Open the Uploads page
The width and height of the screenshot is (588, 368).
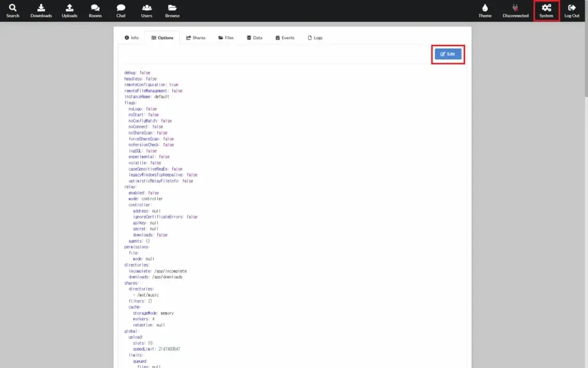69,10
